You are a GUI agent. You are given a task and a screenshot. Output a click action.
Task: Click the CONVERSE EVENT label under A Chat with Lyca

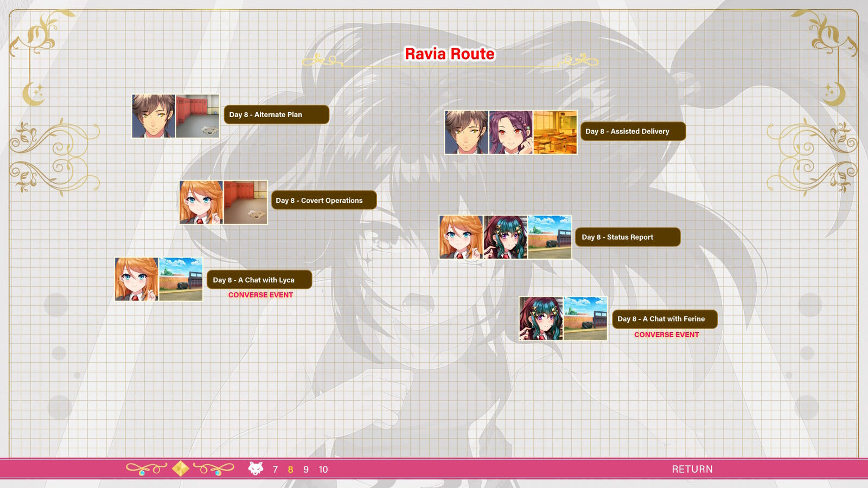[259, 294]
